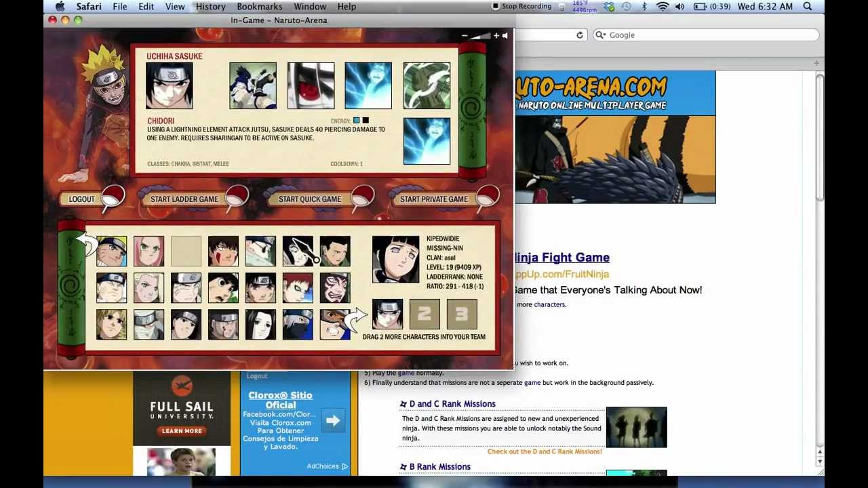View Sasuke's Sharingan skill icon
868x488 pixels.
[311, 86]
